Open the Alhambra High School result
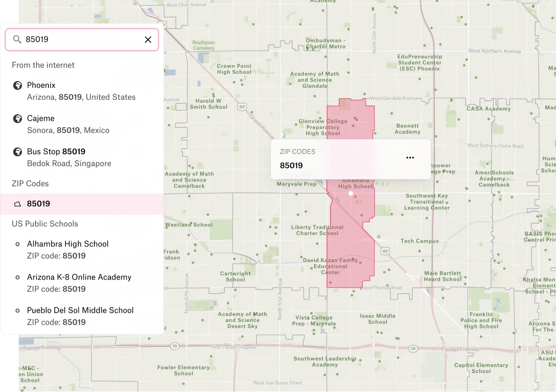 pos(82,250)
